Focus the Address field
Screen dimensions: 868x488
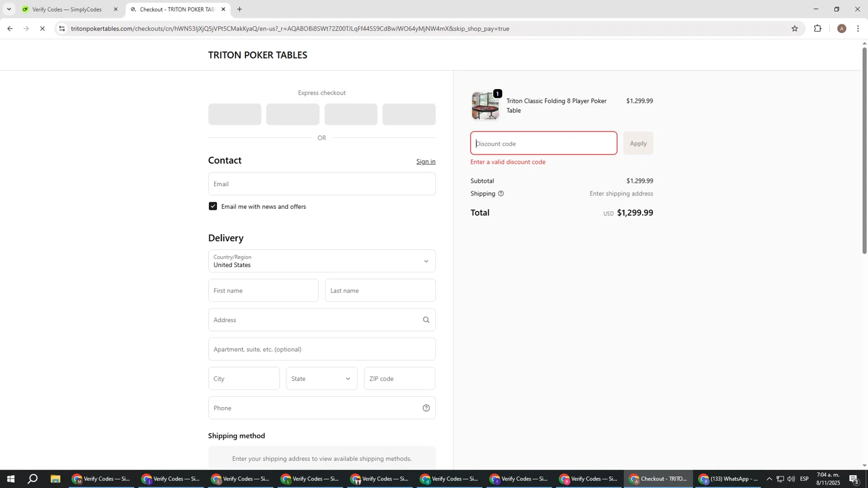(x=322, y=320)
